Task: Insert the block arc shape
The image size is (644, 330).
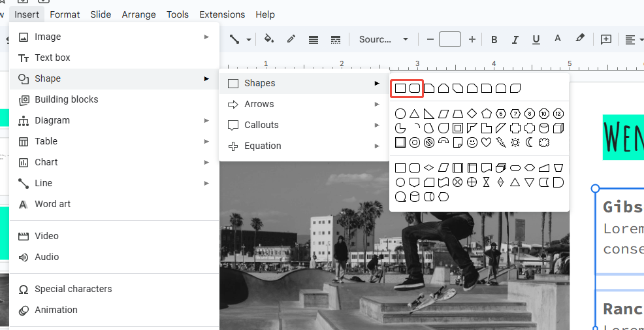Action: [x=443, y=142]
